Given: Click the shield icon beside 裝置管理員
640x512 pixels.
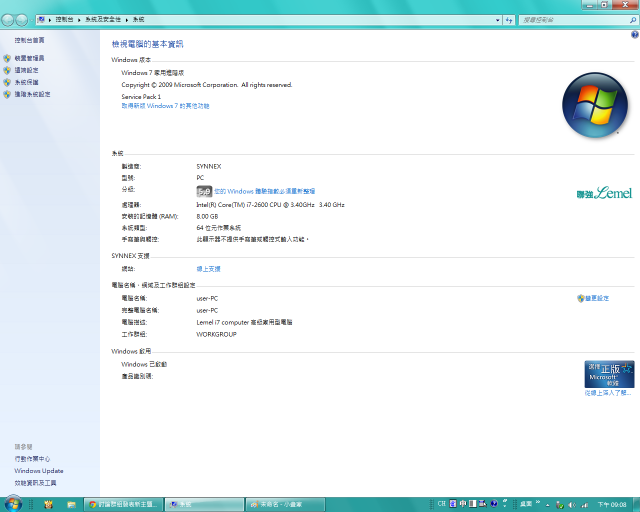Looking at the screenshot, I should [x=7, y=58].
